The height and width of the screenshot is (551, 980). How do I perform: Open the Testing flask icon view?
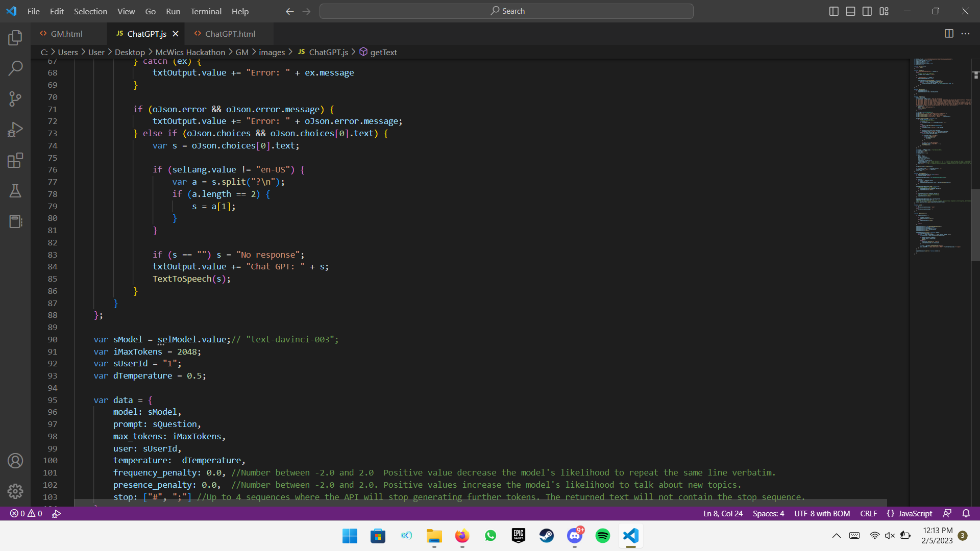[x=15, y=191]
